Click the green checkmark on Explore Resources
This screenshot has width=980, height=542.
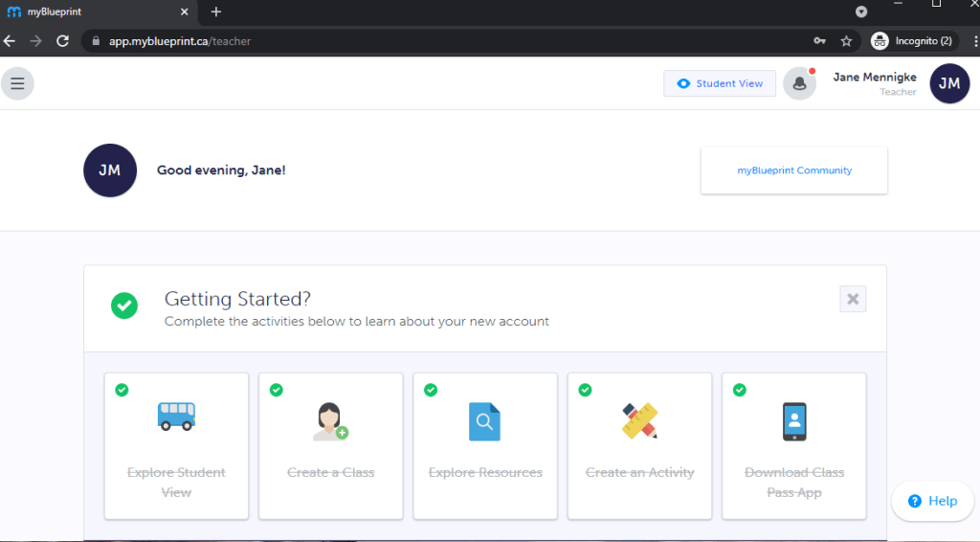[x=431, y=390]
